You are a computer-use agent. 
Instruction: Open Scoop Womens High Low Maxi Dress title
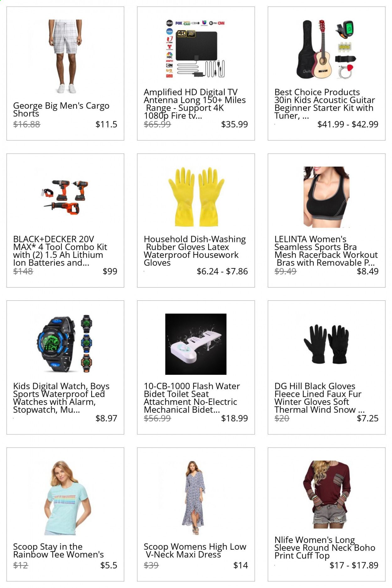[195, 551]
